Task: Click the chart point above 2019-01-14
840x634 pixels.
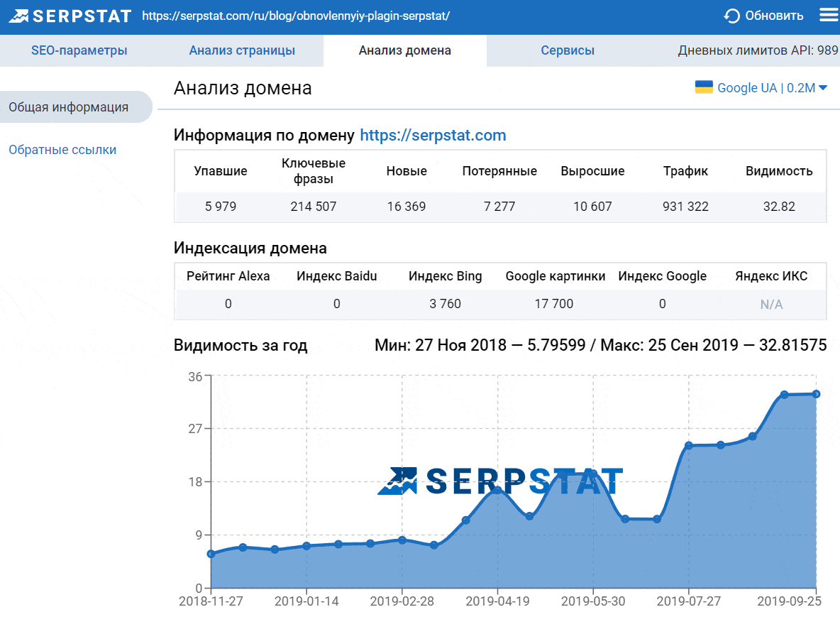Action: pos(307,546)
